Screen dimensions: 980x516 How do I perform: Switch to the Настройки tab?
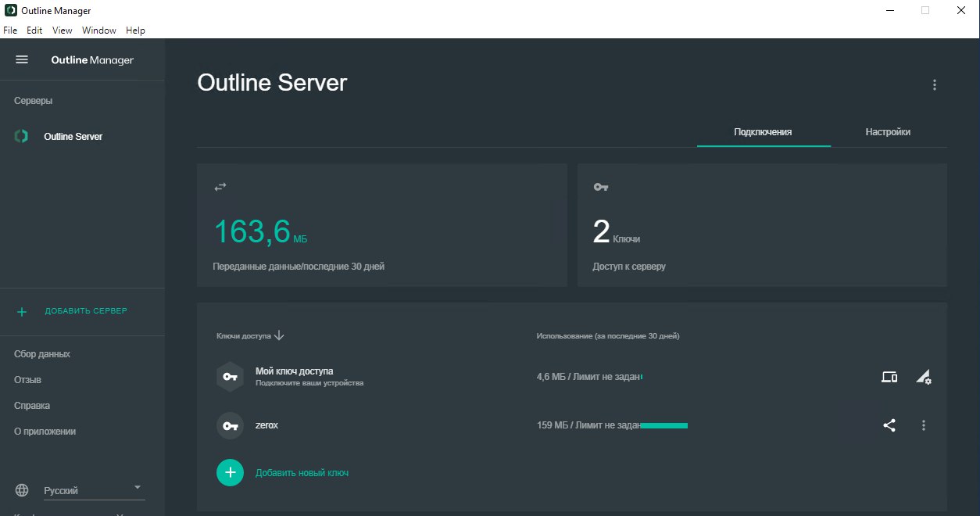(x=887, y=132)
